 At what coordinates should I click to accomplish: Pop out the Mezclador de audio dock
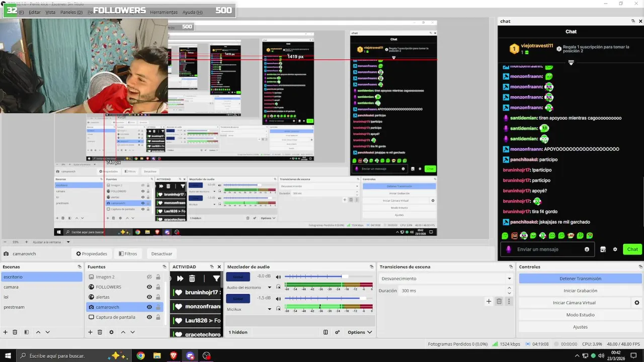pos(372,267)
